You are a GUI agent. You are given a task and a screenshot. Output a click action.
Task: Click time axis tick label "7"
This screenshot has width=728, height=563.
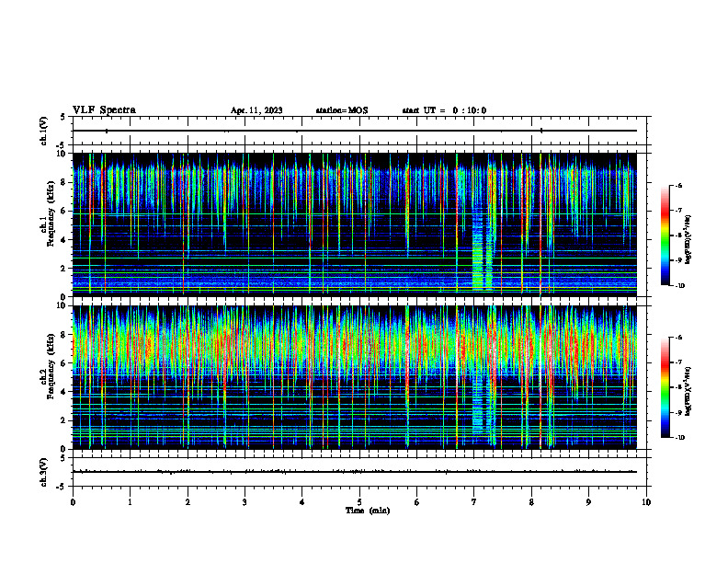coord(474,502)
